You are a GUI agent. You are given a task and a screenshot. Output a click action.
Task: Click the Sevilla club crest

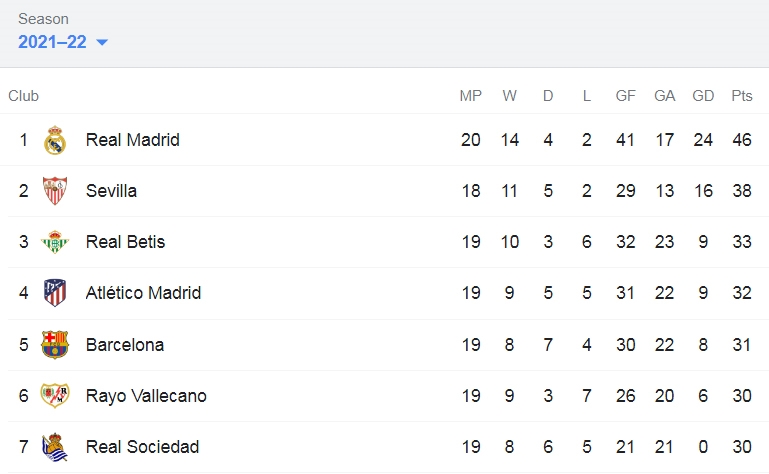55,191
